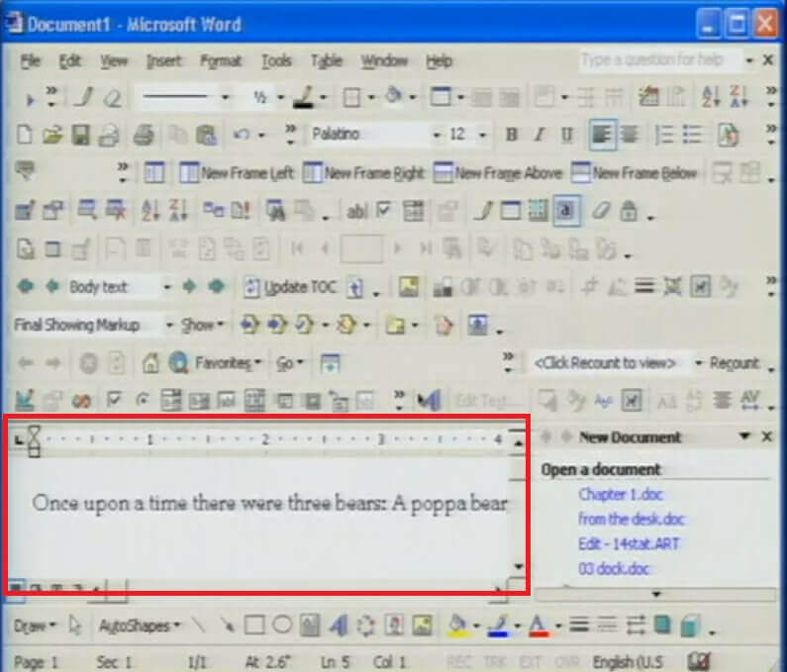
Task: Toggle Align Left paragraph button
Action: (x=602, y=135)
